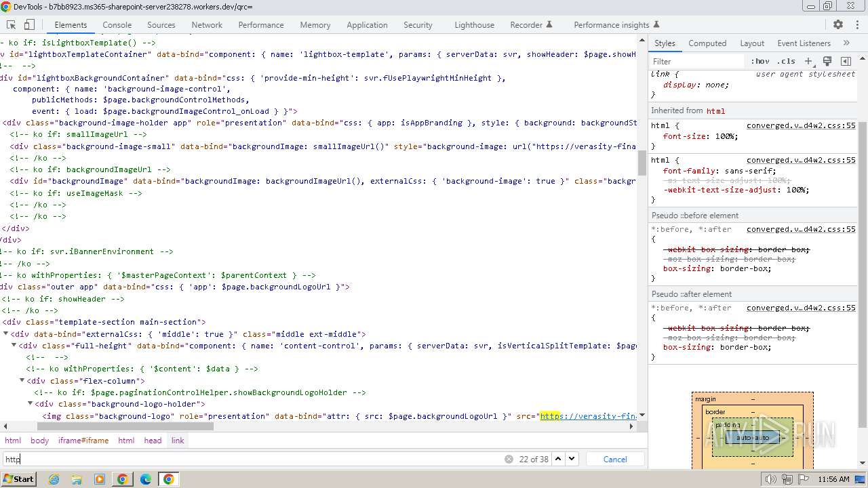Viewport: 868px width, 488px height.
Task: Clear the search field with the X icon
Action: tap(509, 459)
